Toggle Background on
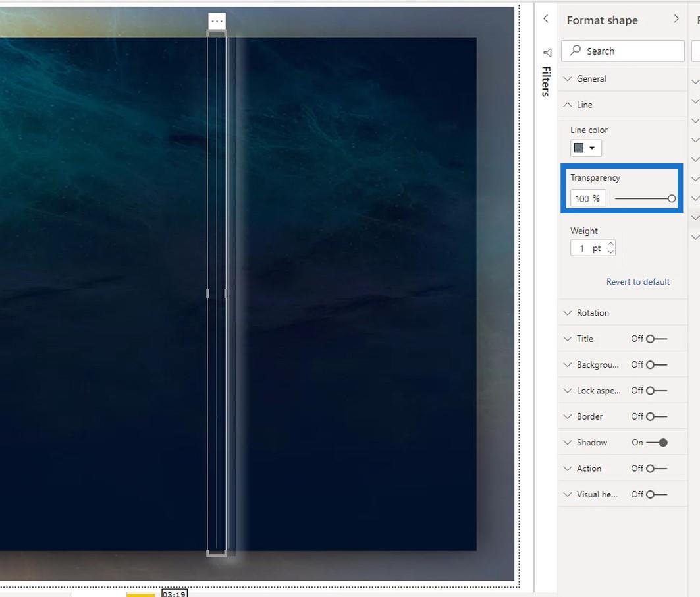 657,364
